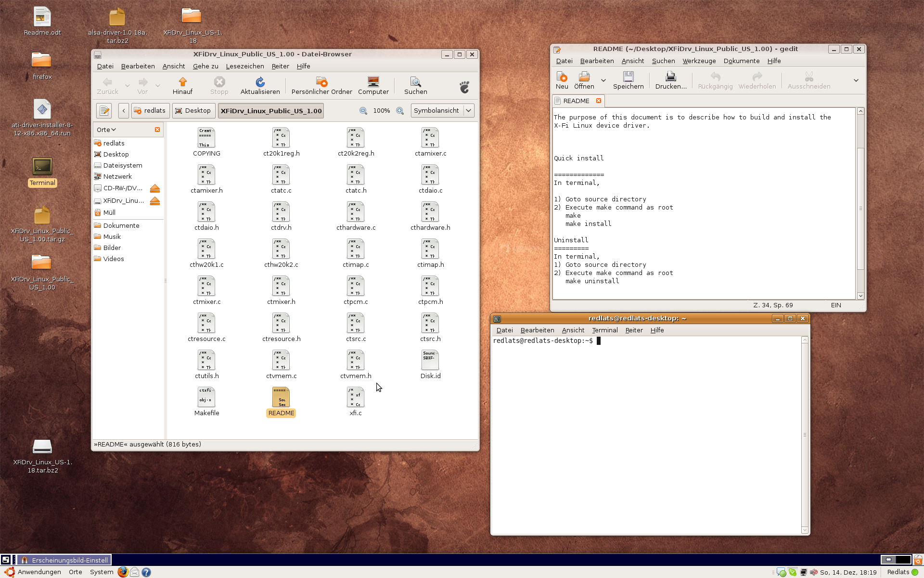The height and width of the screenshot is (578, 924).
Task: Expand the Orte sidebar selector dropdown
Action: tap(106, 130)
